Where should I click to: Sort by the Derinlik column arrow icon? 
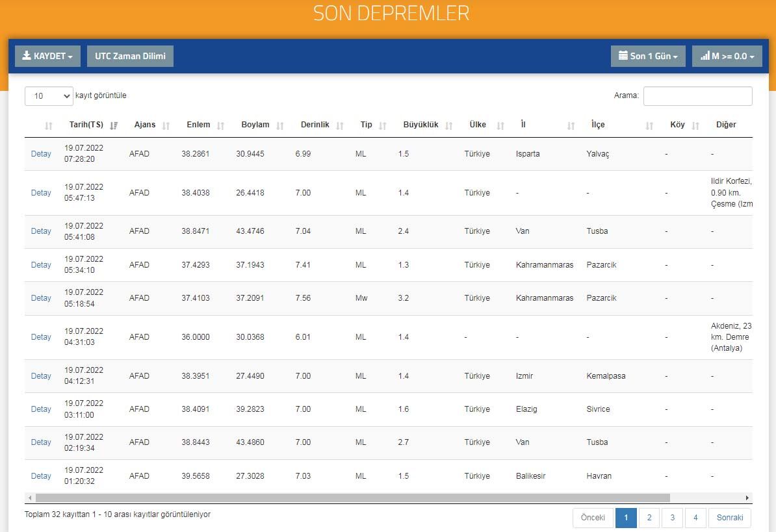(340, 125)
